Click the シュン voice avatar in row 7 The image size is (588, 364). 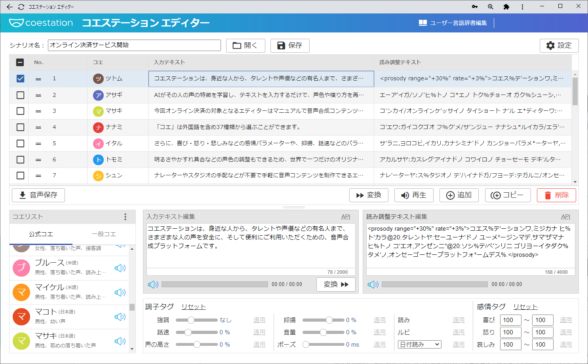(x=98, y=176)
